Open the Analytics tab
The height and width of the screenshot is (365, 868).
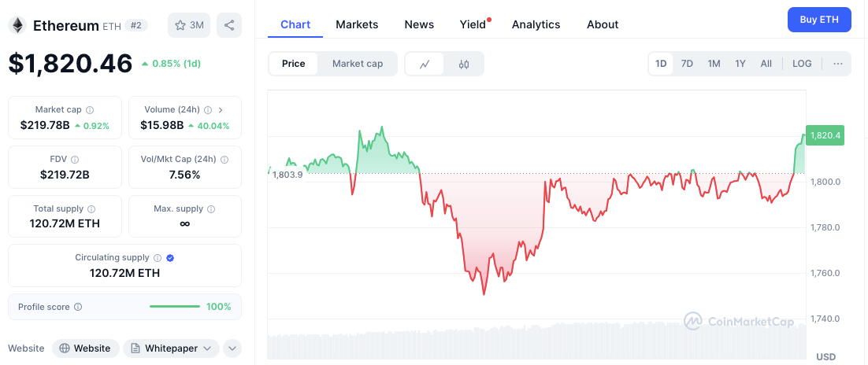pyautogui.click(x=536, y=24)
